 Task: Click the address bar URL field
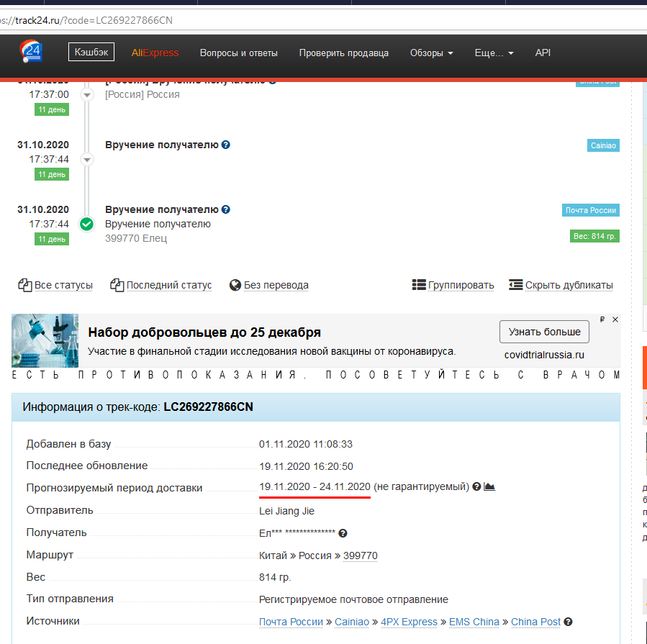coord(322,20)
